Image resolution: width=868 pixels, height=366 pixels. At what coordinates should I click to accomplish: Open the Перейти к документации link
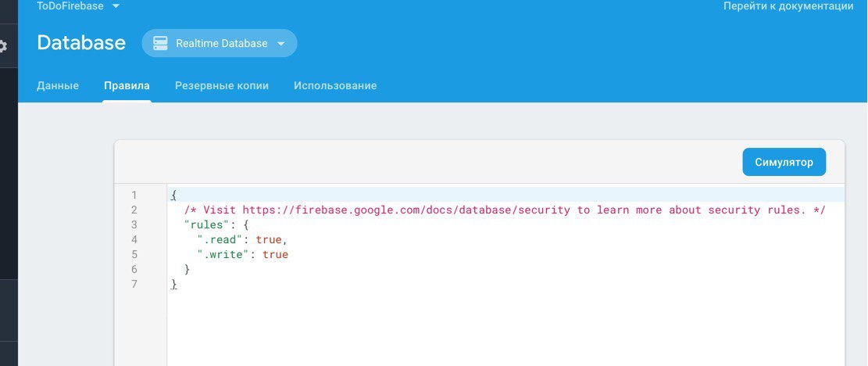pyautogui.click(x=788, y=6)
